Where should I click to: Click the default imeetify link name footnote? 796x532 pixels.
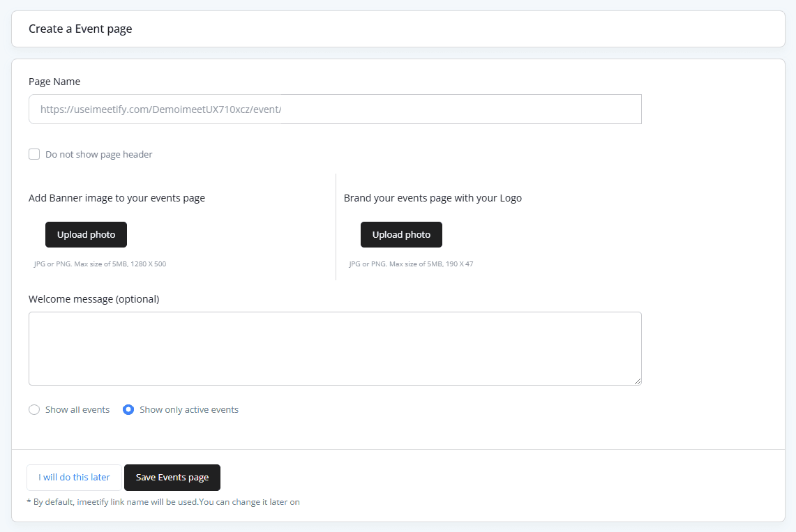163,502
